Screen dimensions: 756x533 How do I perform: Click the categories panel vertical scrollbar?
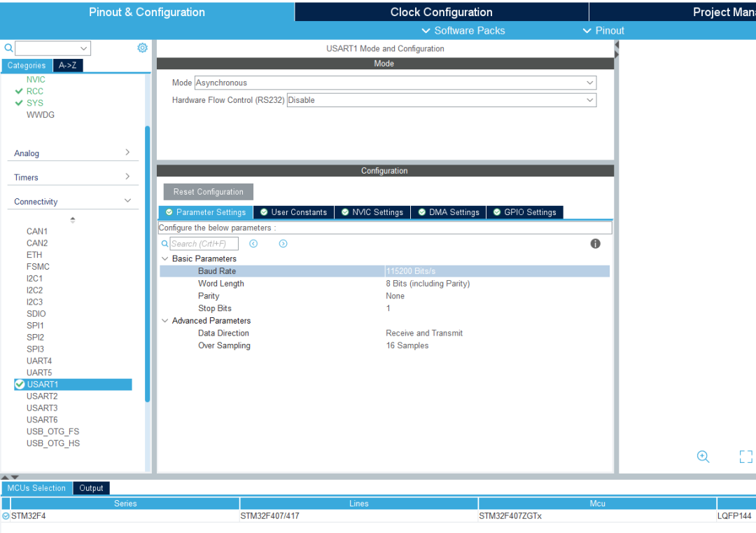click(148, 264)
